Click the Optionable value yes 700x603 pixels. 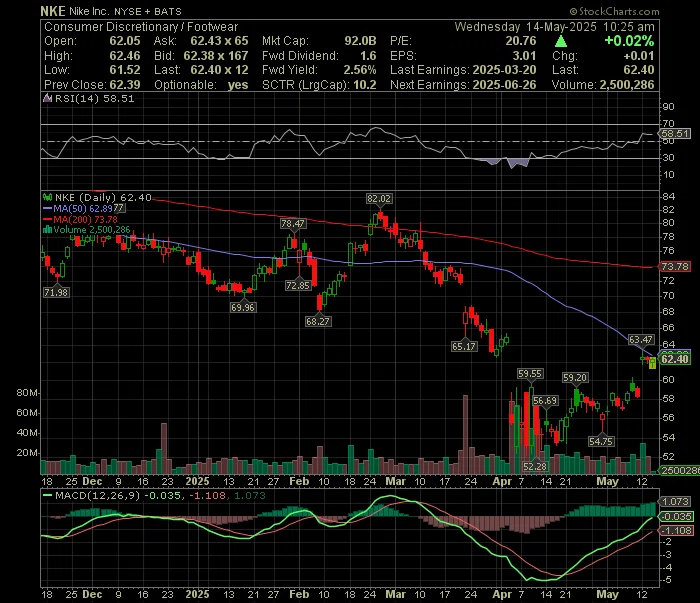point(238,85)
